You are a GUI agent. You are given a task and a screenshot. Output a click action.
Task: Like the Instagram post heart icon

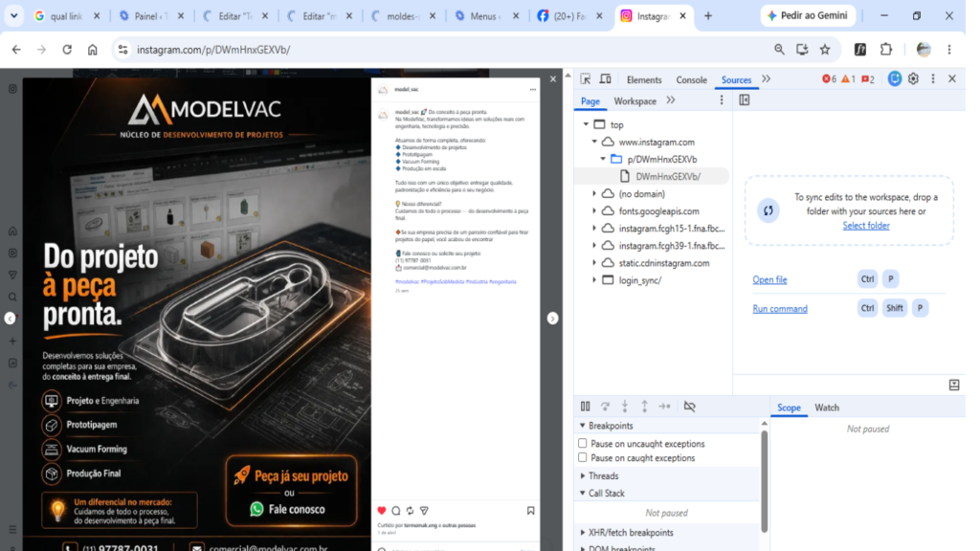coord(382,511)
